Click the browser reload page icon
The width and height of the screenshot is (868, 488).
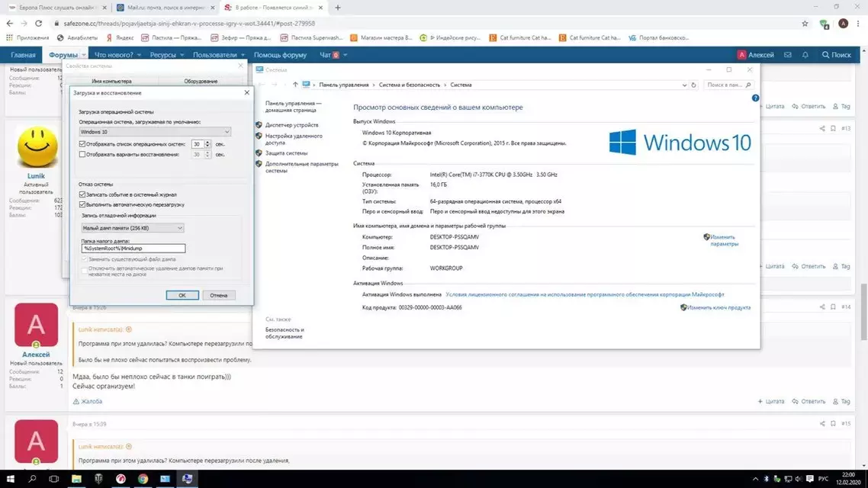pyautogui.click(x=38, y=23)
